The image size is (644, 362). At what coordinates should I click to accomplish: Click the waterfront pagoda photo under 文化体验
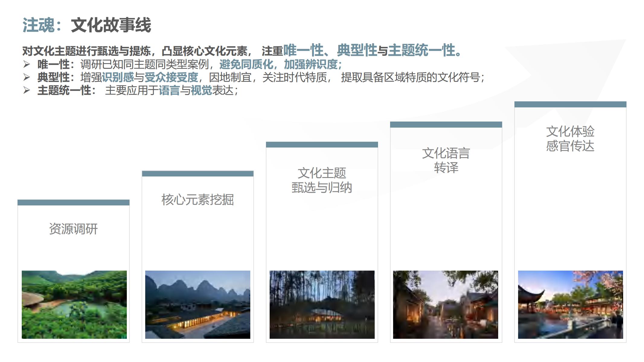click(571, 304)
